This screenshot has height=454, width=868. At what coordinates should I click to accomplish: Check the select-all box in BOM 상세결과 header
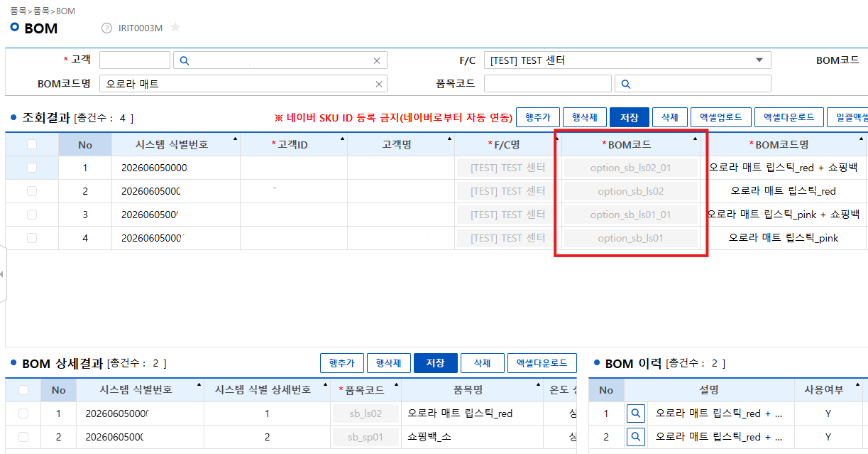[x=23, y=390]
